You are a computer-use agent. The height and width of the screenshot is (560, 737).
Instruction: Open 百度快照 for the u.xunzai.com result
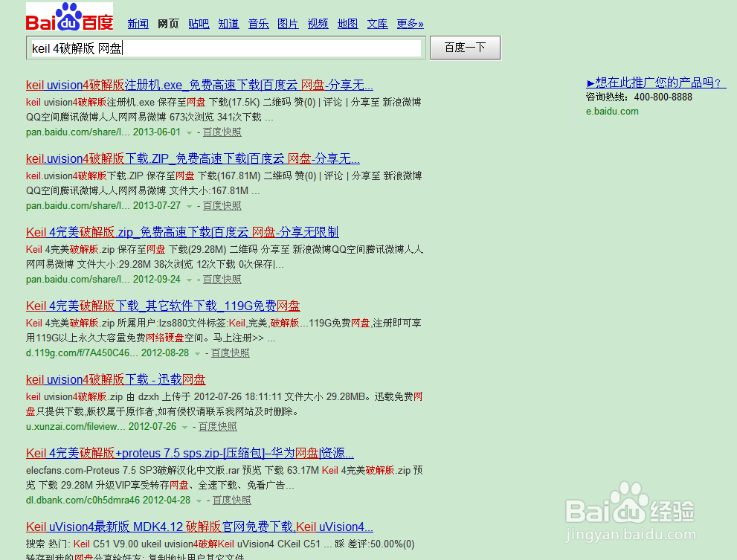(218, 427)
